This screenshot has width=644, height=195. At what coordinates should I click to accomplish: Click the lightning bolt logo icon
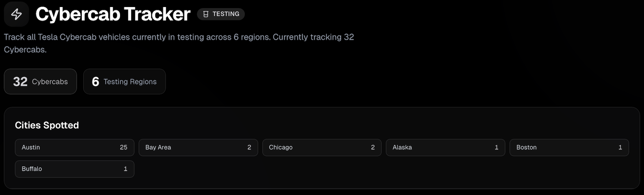click(x=16, y=14)
